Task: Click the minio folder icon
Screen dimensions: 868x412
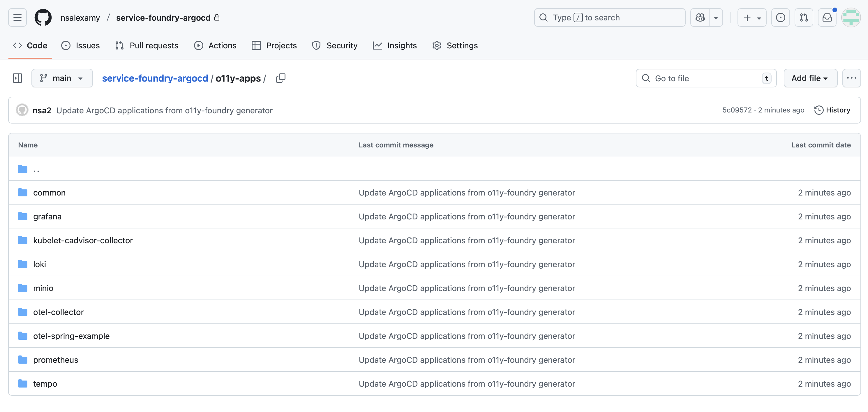Action: pos(23,288)
